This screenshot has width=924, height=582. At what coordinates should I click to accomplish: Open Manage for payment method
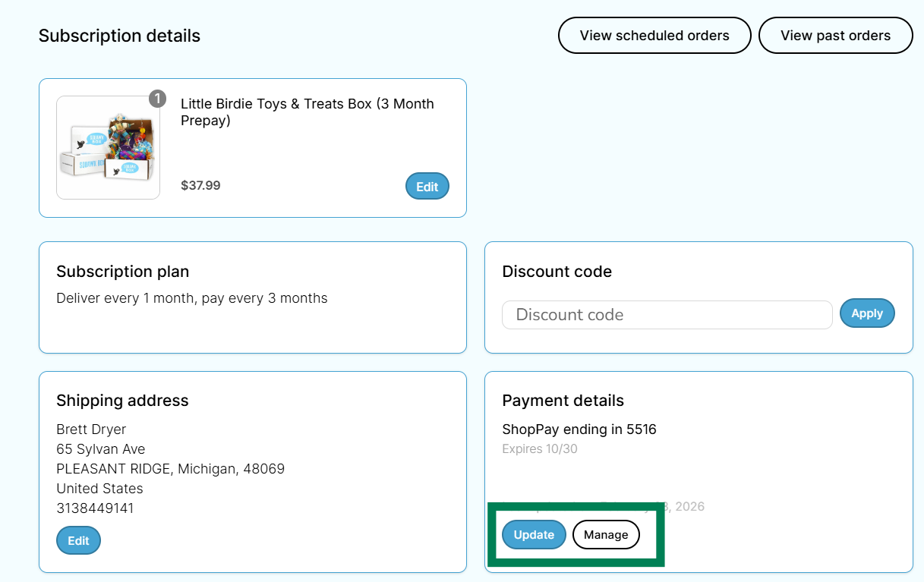606,535
